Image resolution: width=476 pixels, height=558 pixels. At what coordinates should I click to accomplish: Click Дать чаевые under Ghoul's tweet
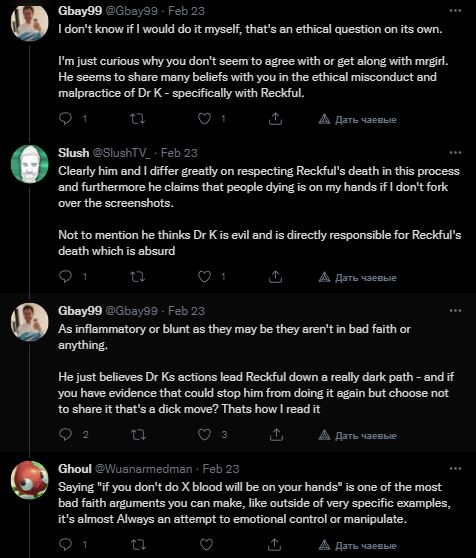coord(358,545)
